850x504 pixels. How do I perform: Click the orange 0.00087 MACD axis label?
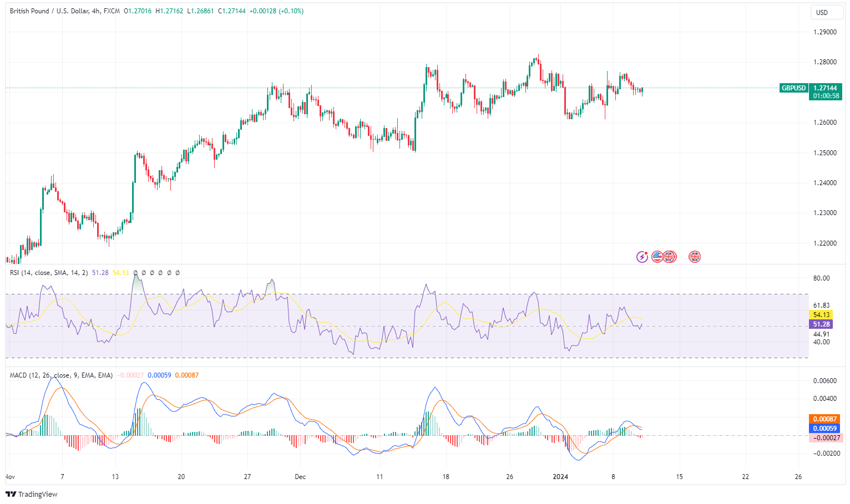pyautogui.click(x=824, y=419)
